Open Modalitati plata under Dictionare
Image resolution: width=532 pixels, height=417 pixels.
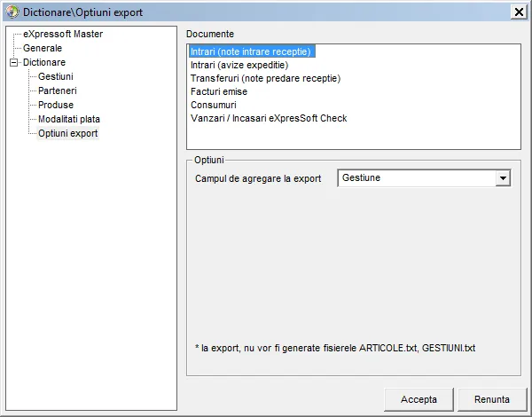pos(69,119)
